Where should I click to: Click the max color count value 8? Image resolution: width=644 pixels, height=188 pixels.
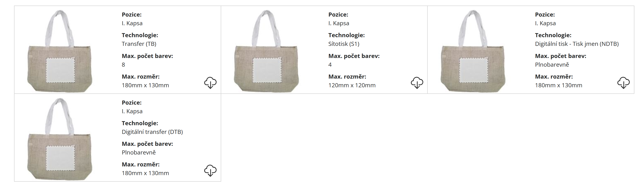(x=123, y=65)
